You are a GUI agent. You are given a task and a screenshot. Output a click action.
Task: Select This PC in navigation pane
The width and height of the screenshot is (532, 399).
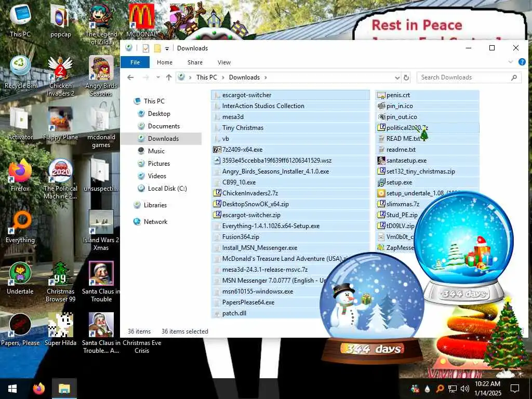pos(154,101)
